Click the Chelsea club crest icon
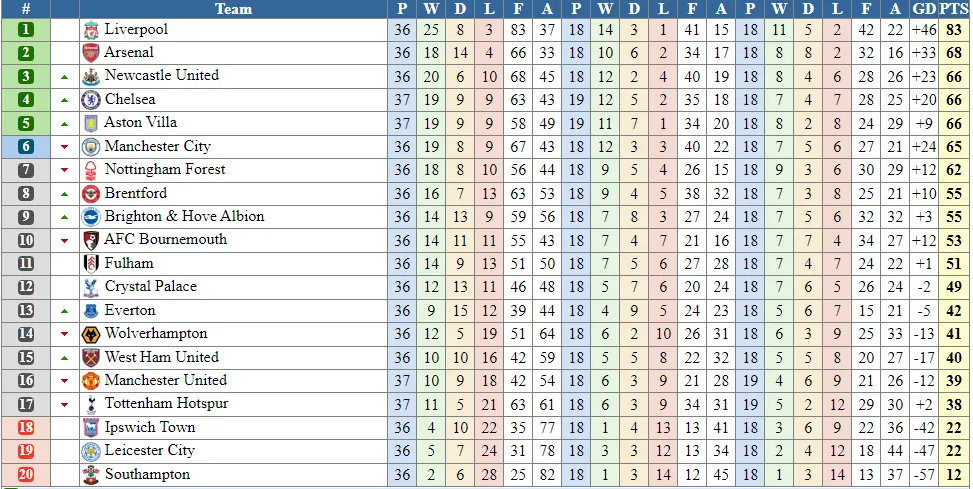The image size is (973, 489). point(91,100)
